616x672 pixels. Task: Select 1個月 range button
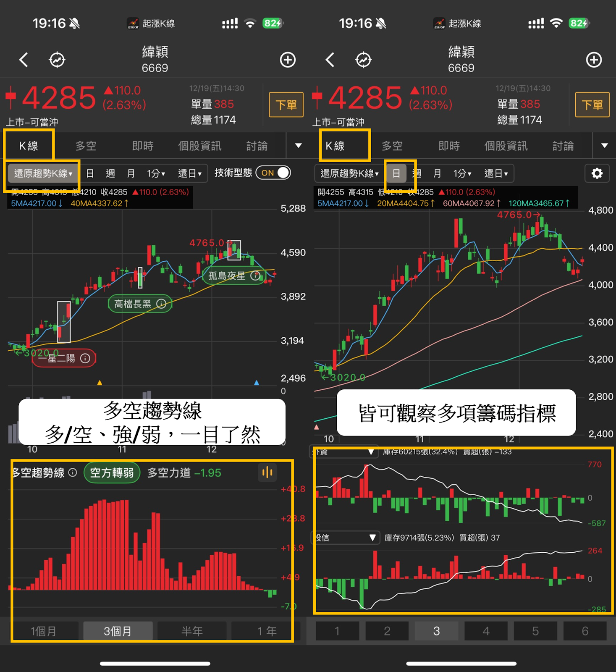point(43,631)
